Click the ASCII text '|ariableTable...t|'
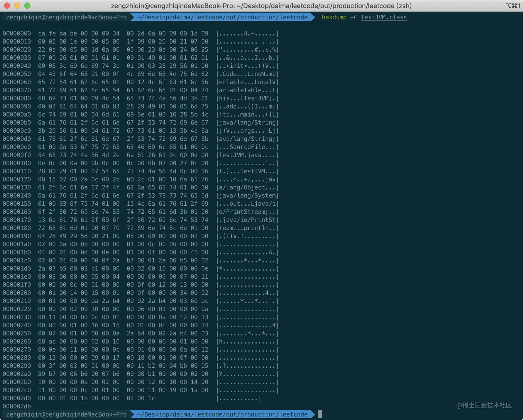The height and width of the screenshot is (420, 523). point(247,90)
